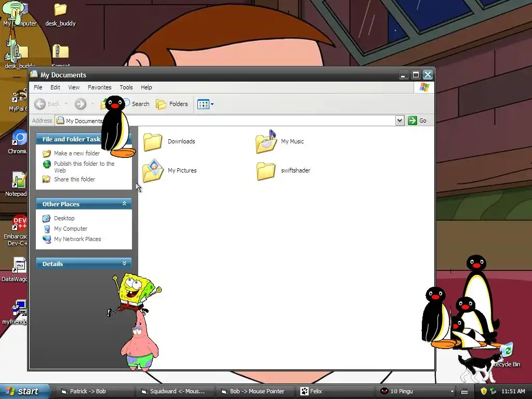The height and width of the screenshot is (399, 532).
Task: Open the 10 Pingu taskbar group
Action: [x=415, y=391]
